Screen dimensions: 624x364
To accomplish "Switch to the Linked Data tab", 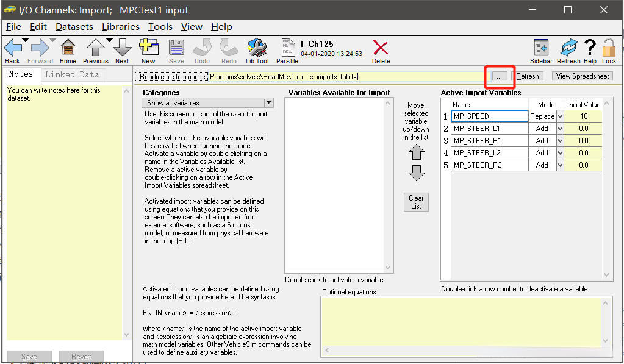I will click(x=72, y=74).
